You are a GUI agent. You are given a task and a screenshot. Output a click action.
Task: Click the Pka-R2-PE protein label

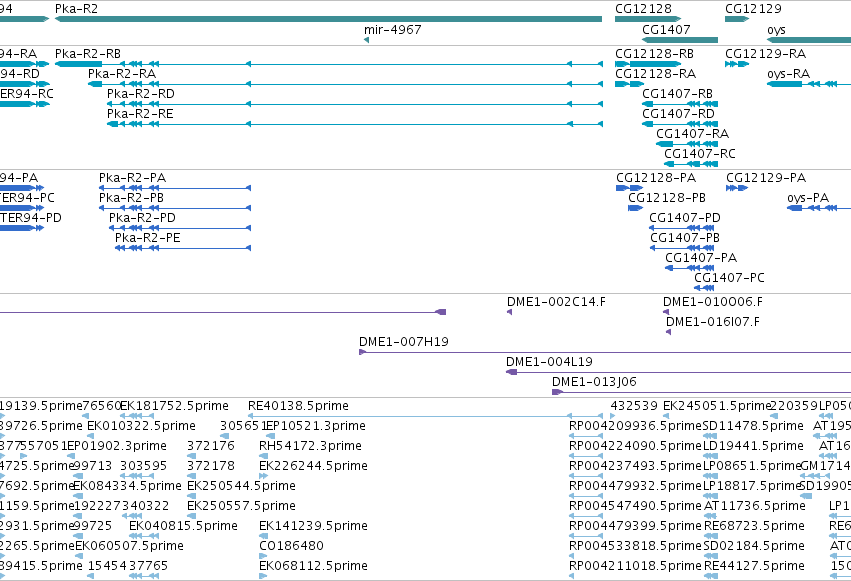tap(147, 238)
